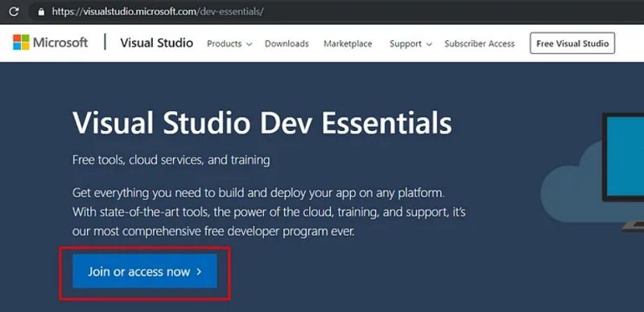
Task: Open Subscriber Access
Action: 479,43
